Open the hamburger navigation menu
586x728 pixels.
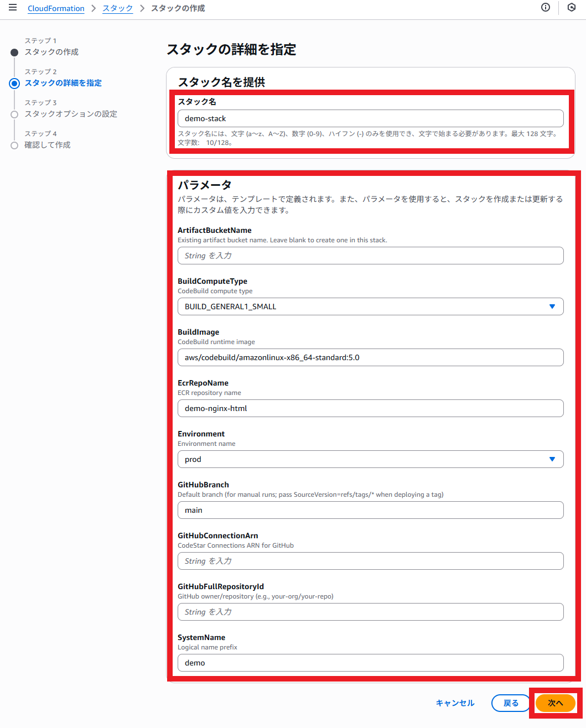pos(13,8)
